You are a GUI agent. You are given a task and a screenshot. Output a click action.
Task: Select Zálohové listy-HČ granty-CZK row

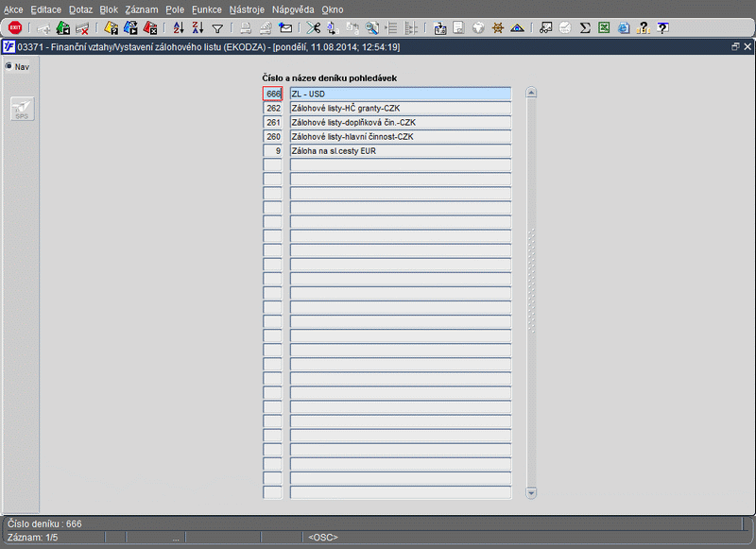(400, 108)
